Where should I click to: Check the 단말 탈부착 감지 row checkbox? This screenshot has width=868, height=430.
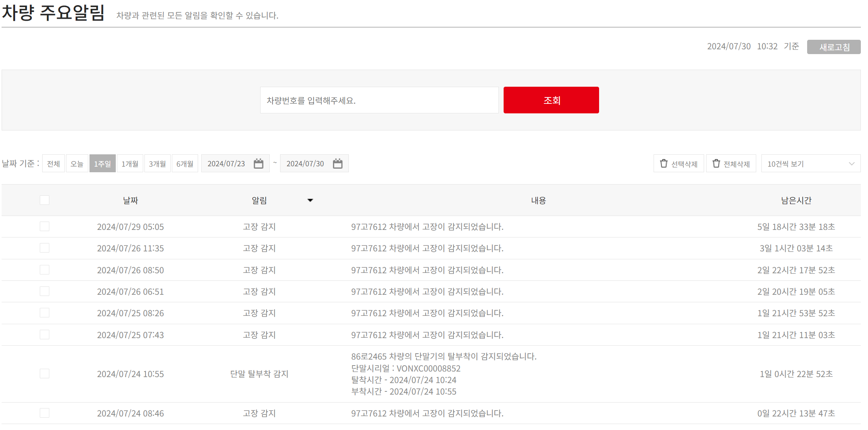coord(45,374)
